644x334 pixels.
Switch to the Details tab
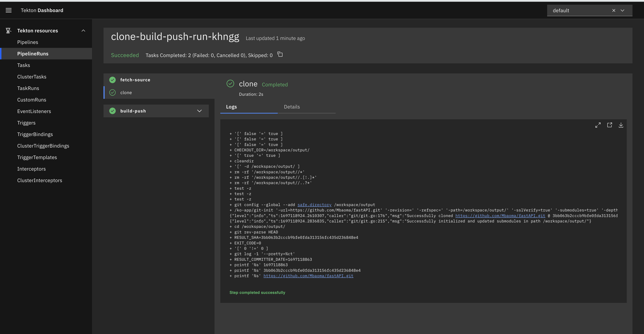(x=292, y=107)
